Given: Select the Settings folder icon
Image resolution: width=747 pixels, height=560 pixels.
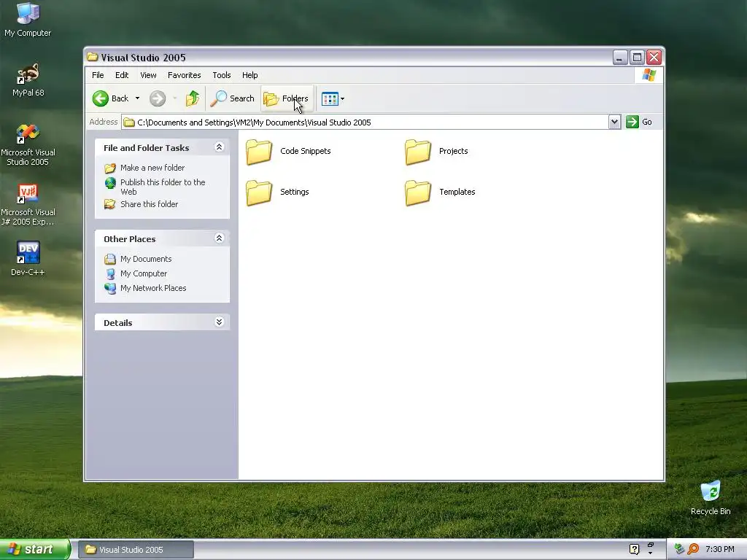Looking at the screenshot, I should [x=259, y=192].
